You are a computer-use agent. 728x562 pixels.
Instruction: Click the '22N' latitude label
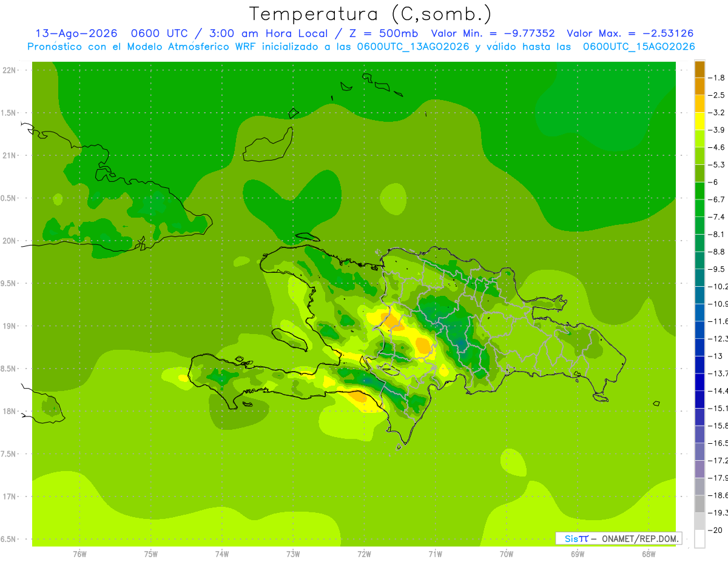coord(10,70)
